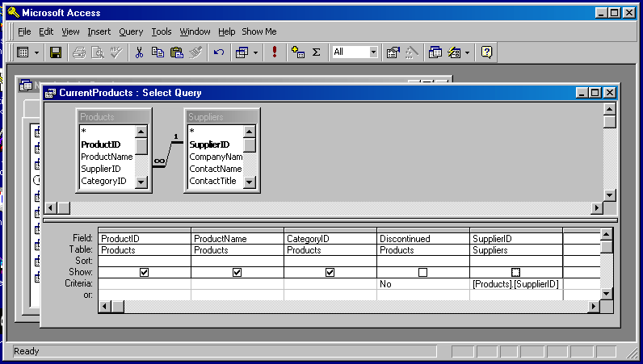This screenshot has height=364, width=643.
Task: Open the View menu
Action: pyautogui.click(x=70, y=31)
